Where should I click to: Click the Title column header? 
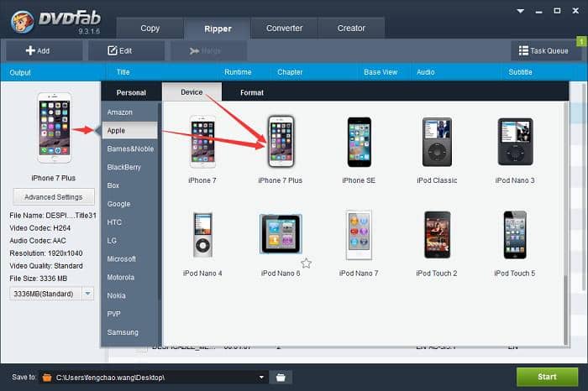click(123, 72)
